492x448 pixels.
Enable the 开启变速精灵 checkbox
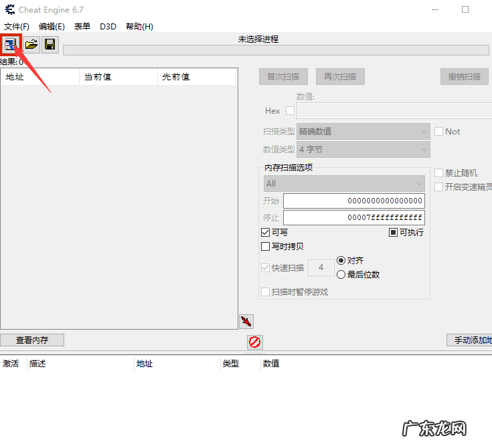tap(438, 187)
